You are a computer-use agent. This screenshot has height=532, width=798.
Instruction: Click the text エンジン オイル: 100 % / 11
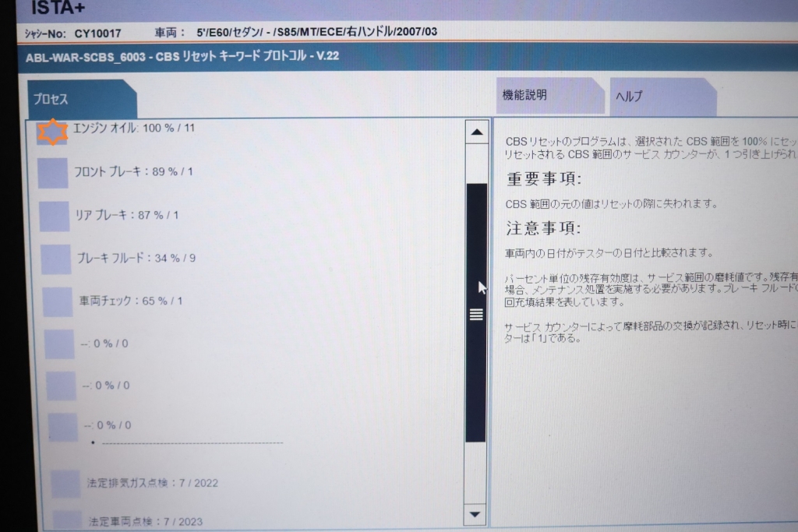coord(134,128)
